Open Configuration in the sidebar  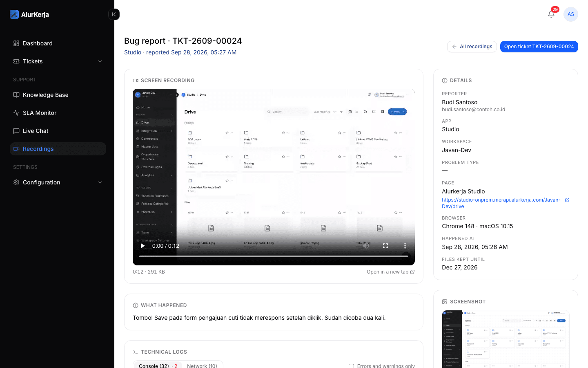click(58, 182)
